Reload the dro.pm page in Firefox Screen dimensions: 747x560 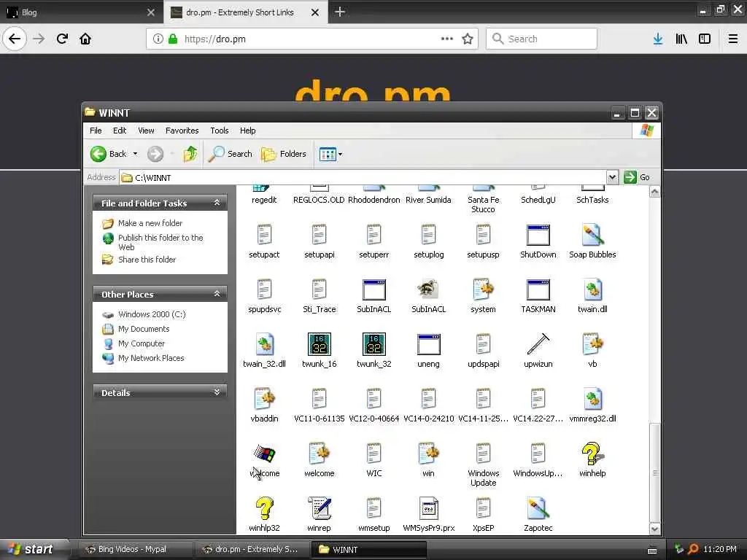click(x=62, y=39)
